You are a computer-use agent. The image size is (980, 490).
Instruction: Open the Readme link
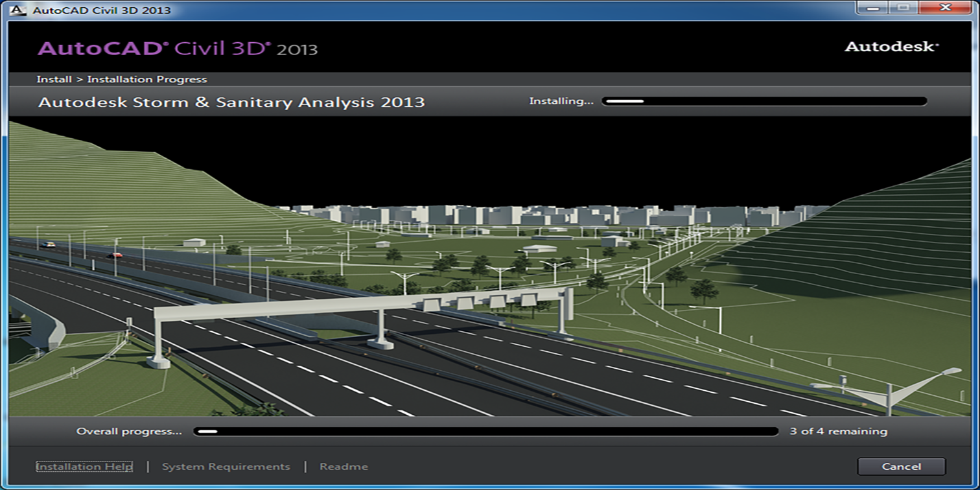[344, 467]
